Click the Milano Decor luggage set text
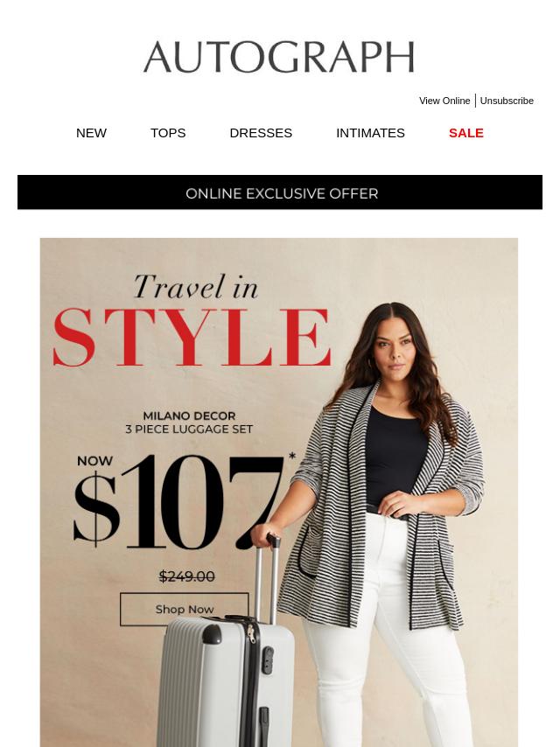 [x=189, y=422]
